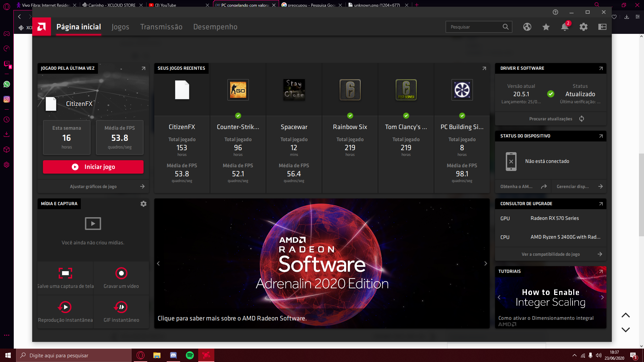Screen dimensions: 644x362
Task: Click the instant GIF icon
Action: click(121, 307)
